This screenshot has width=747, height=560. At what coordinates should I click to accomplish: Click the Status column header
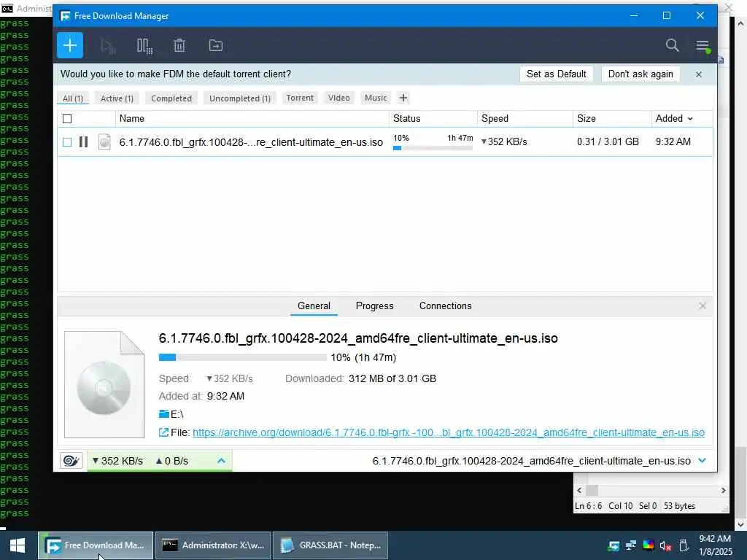point(433,119)
